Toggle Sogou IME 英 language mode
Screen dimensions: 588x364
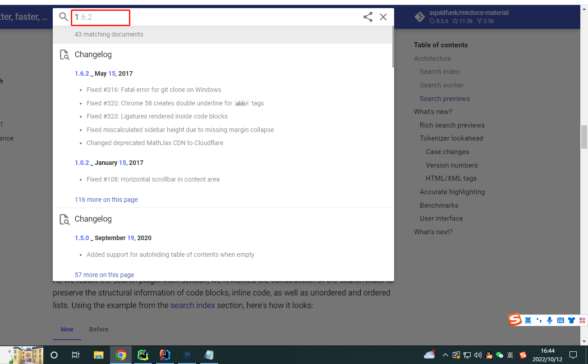click(x=528, y=320)
